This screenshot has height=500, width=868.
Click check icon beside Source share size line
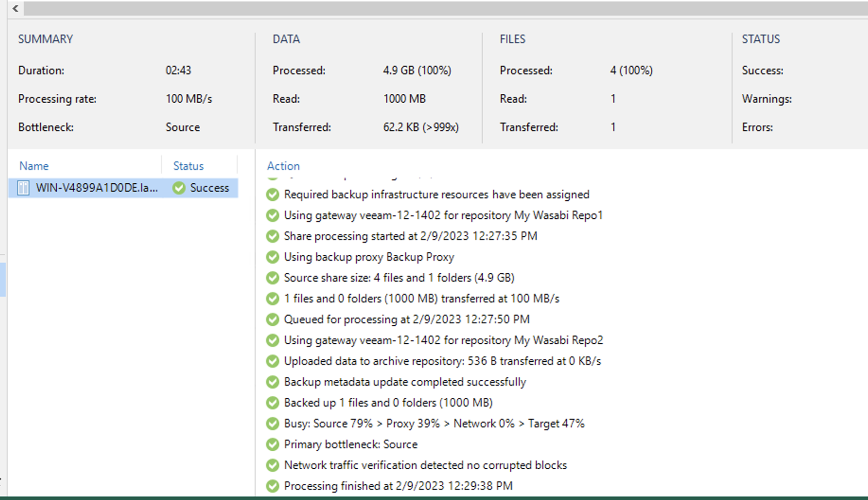(x=273, y=278)
